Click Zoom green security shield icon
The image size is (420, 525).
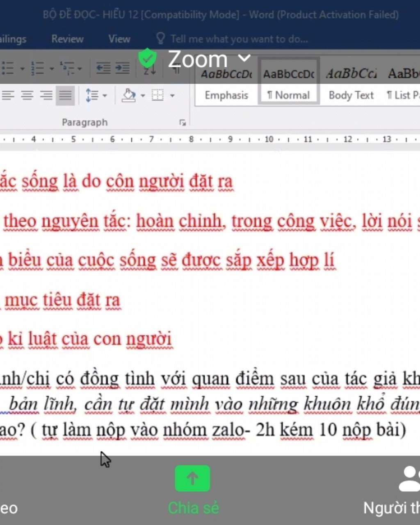pos(148,59)
